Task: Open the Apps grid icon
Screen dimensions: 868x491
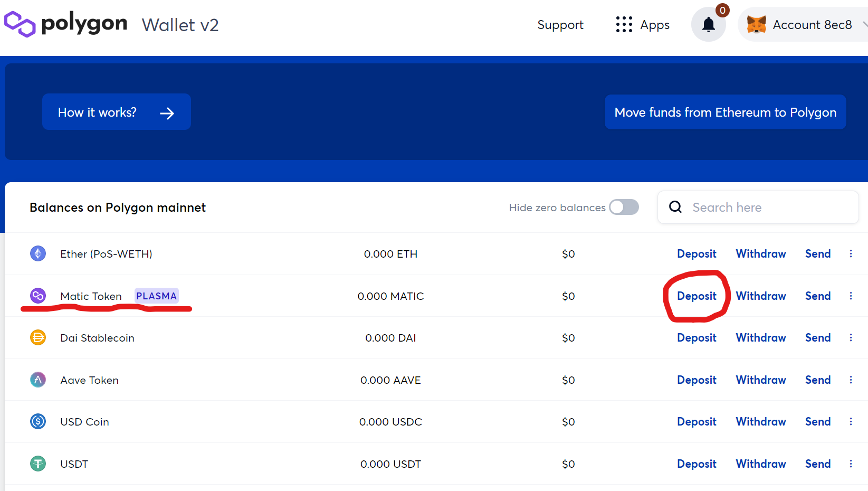Action: pyautogui.click(x=624, y=25)
